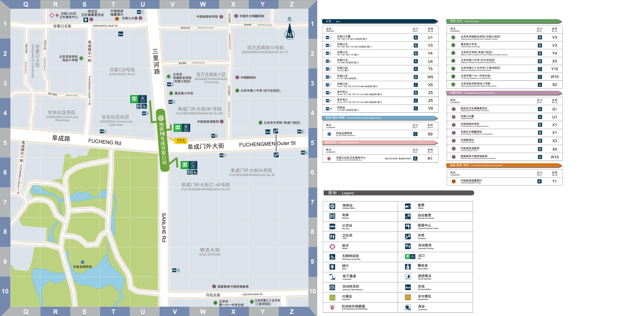Click the Automatic Vending legend icon
644x316 pixels.
408,246
